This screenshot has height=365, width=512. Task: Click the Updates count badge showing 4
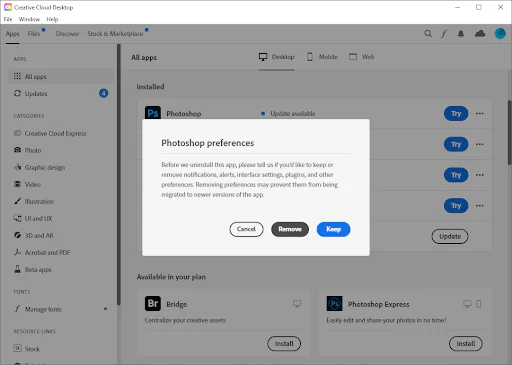click(104, 93)
